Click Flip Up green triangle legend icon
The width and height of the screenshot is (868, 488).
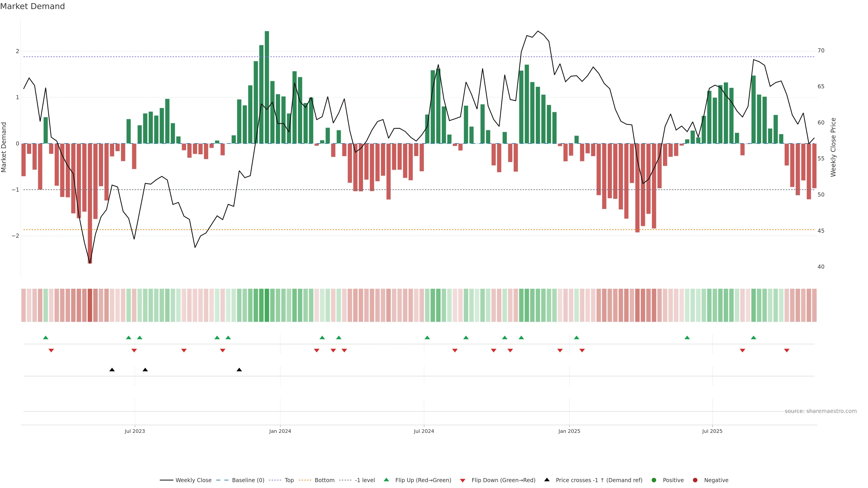tap(387, 480)
